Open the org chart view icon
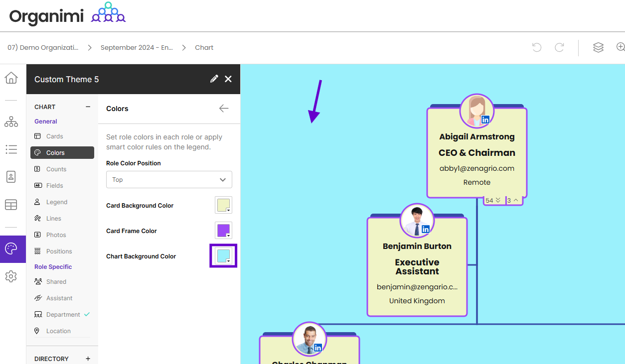The image size is (625, 364). (x=11, y=122)
